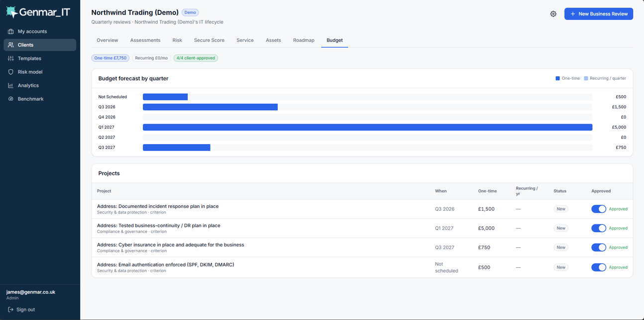Image resolution: width=644 pixels, height=320 pixels.
Task: Click the Demo badge beside client name
Action: click(x=190, y=12)
